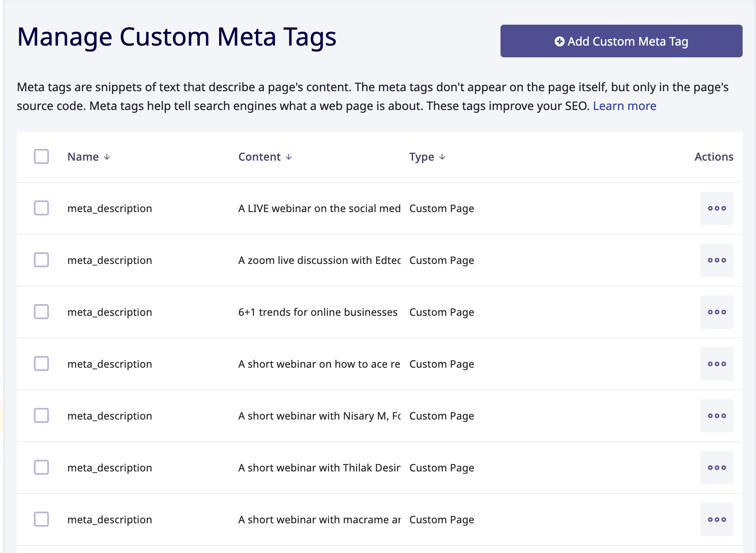Select checkbox for macrame webinar row

(x=41, y=519)
